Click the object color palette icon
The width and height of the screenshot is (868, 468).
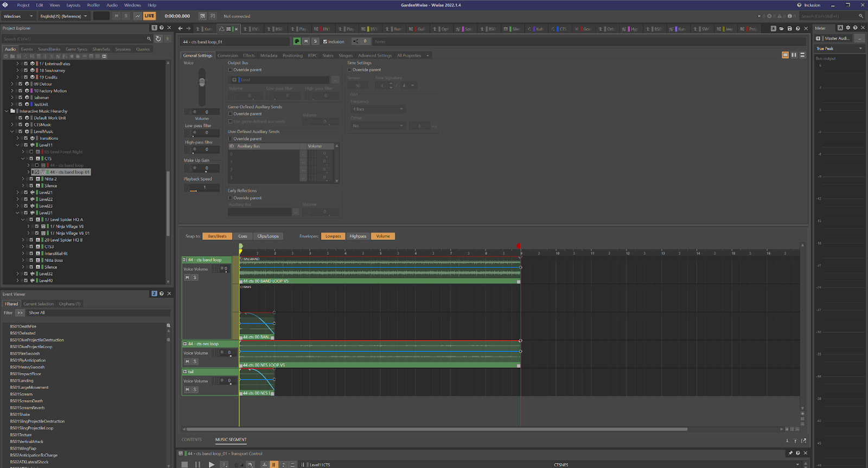[297, 41]
